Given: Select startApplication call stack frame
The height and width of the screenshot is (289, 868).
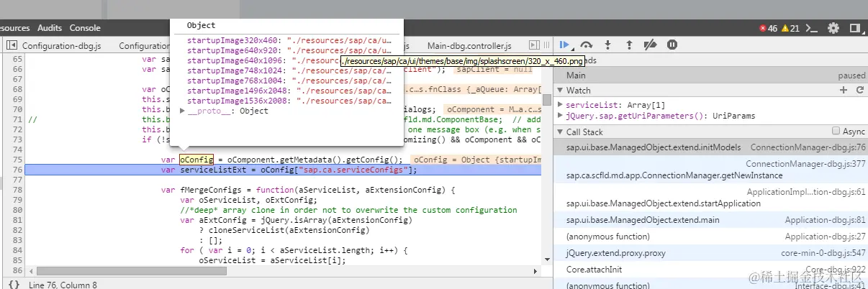Looking at the screenshot, I should 711,198.
